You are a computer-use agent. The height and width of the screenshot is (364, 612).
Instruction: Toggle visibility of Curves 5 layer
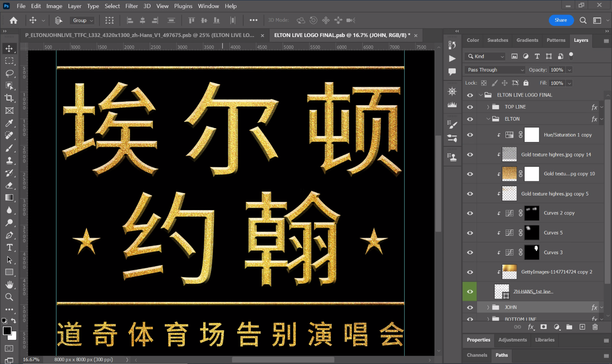point(470,233)
